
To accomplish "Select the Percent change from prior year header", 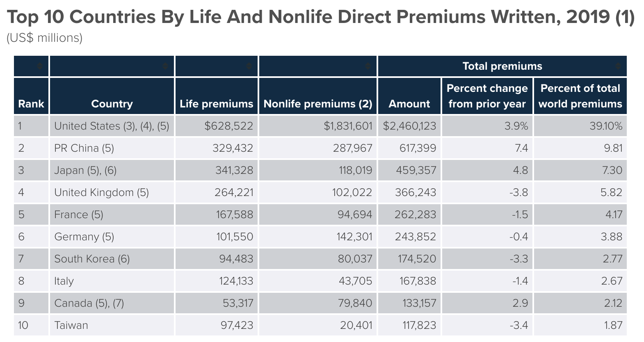I will point(487,96).
